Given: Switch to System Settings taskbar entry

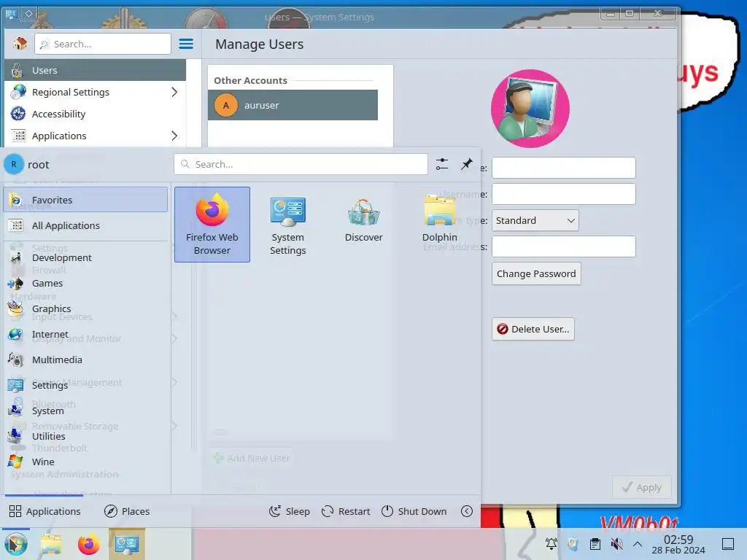Looking at the screenshot, I should [x=126, y=544].
